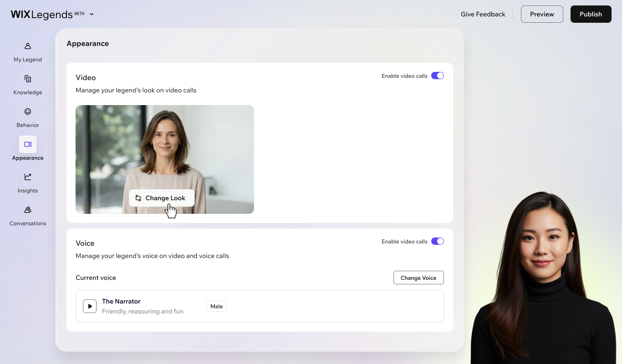
Task: Click the Appearance tab label
Action: [x=28, y=158]
